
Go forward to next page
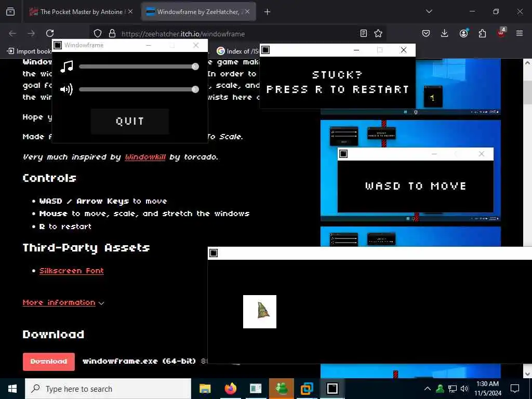(x=31, y=33)
